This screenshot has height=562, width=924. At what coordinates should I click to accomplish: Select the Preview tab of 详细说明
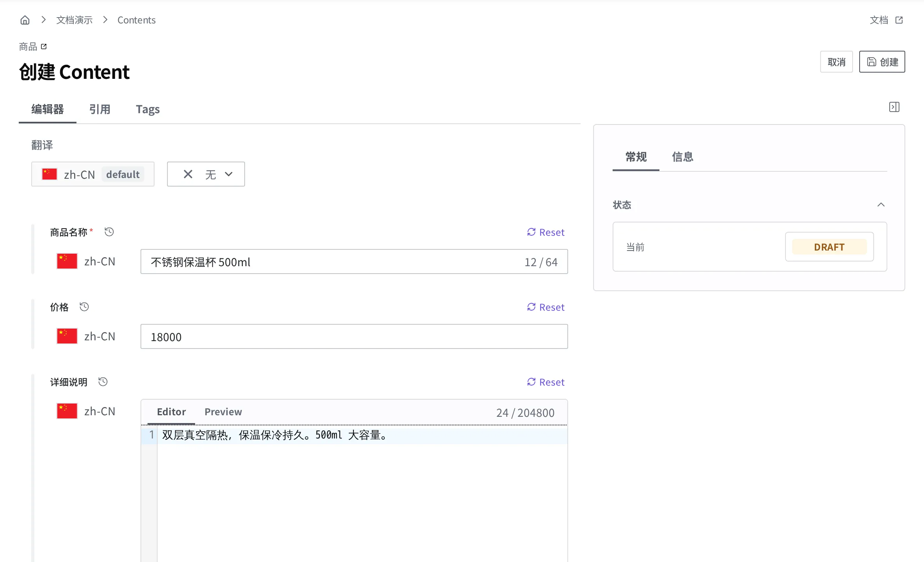coord(223,412)
